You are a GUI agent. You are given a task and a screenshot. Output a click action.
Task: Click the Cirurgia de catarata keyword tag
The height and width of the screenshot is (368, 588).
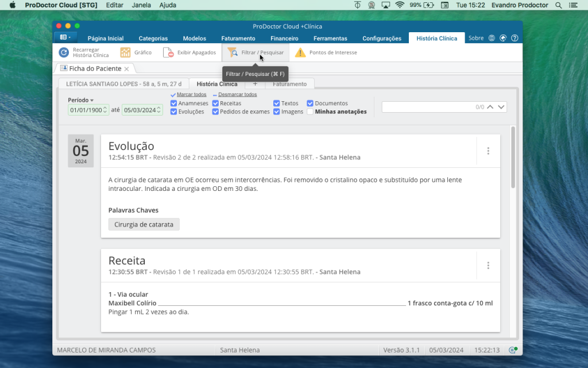[144, 224]
